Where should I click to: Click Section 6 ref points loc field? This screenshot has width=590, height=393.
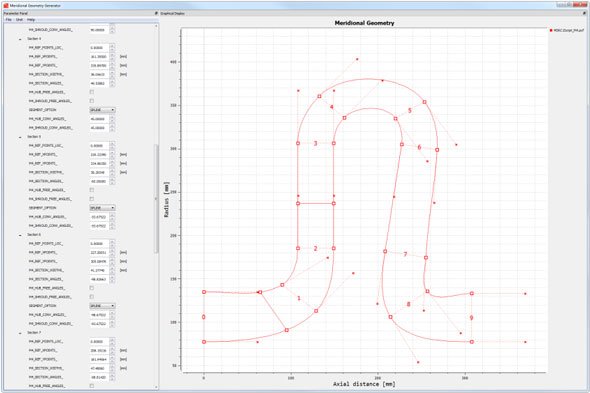99,244
